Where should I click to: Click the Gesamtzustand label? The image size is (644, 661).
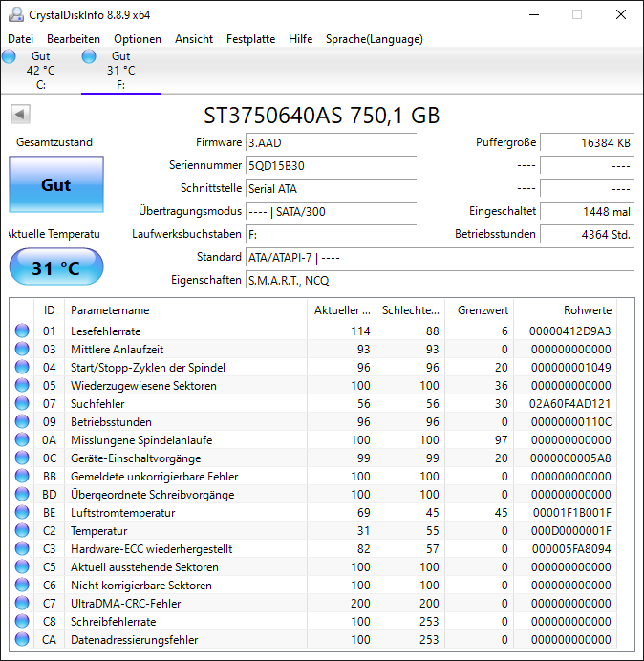click(x=54, y=142)
